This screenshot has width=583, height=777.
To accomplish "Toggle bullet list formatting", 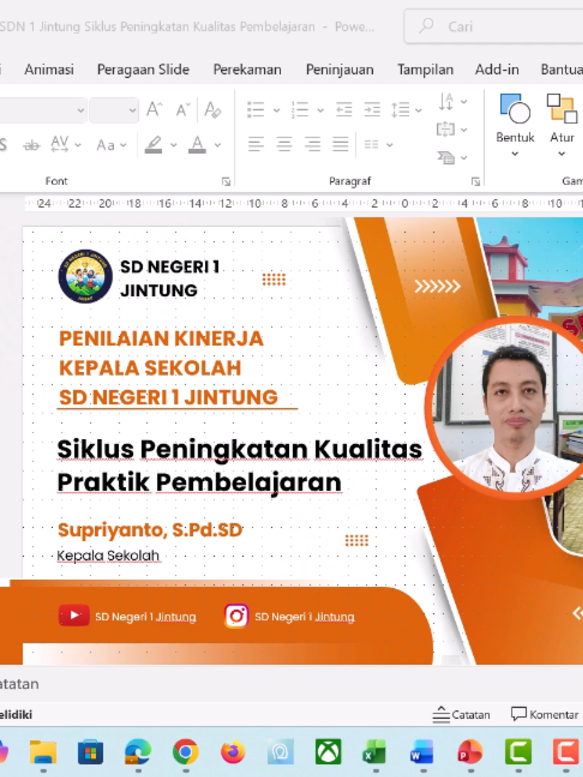I will coord(256,110).
